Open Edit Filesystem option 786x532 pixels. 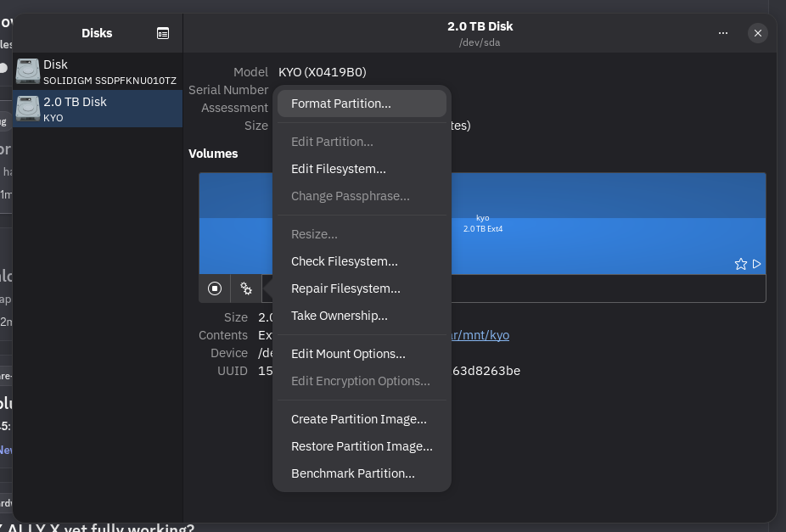click(338, 169)
